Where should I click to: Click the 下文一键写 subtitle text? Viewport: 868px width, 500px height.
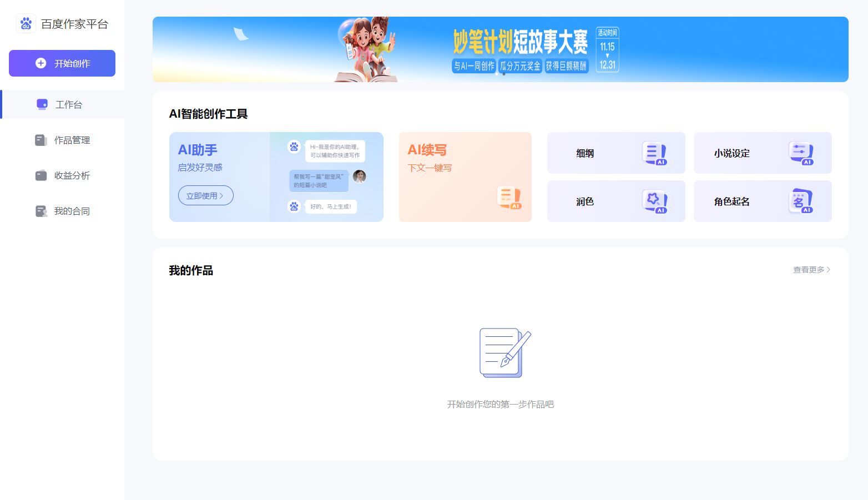tap(430, 168)
